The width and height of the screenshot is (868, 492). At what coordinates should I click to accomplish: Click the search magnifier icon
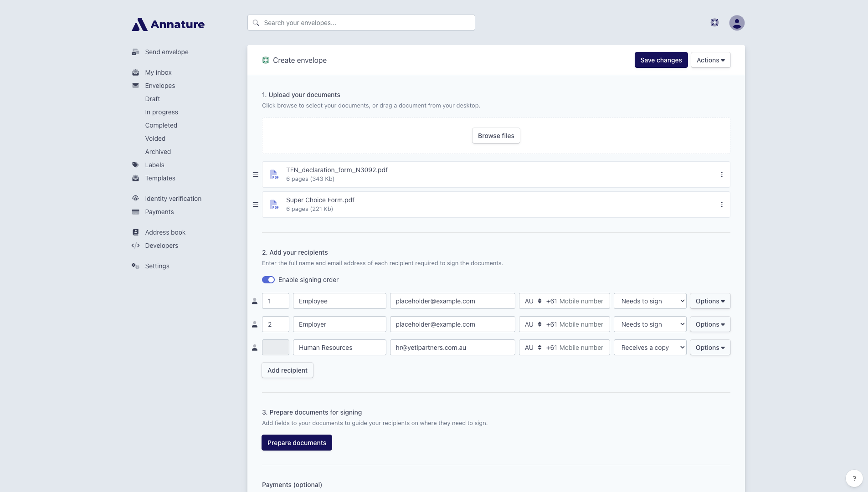click(256, 23)
